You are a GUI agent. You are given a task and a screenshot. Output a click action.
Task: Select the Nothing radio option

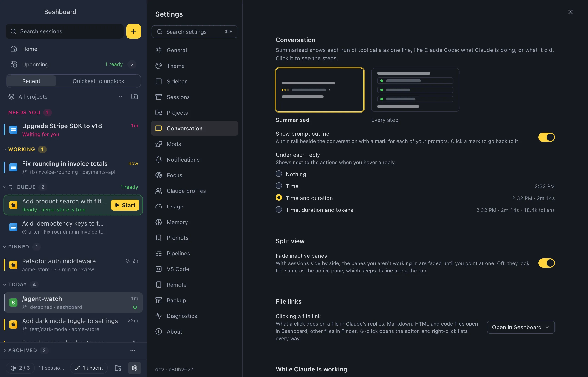click(x=279, y=174)
